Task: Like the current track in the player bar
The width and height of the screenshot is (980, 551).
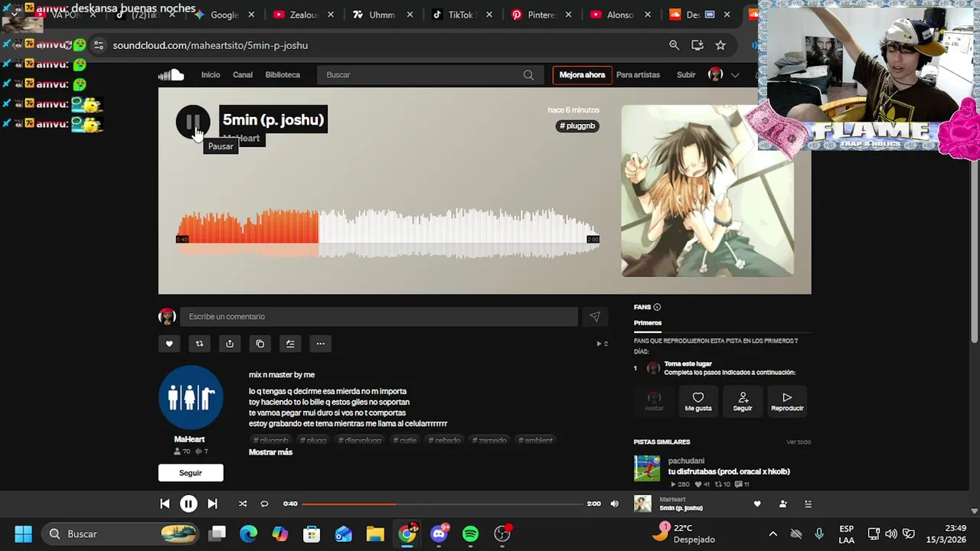Action: point(757,504)
